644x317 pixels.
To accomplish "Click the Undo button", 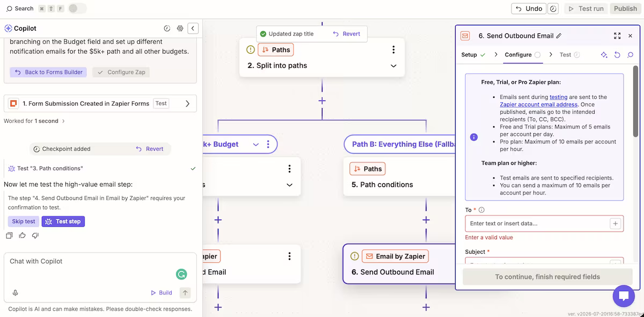I will click(529, 9).
